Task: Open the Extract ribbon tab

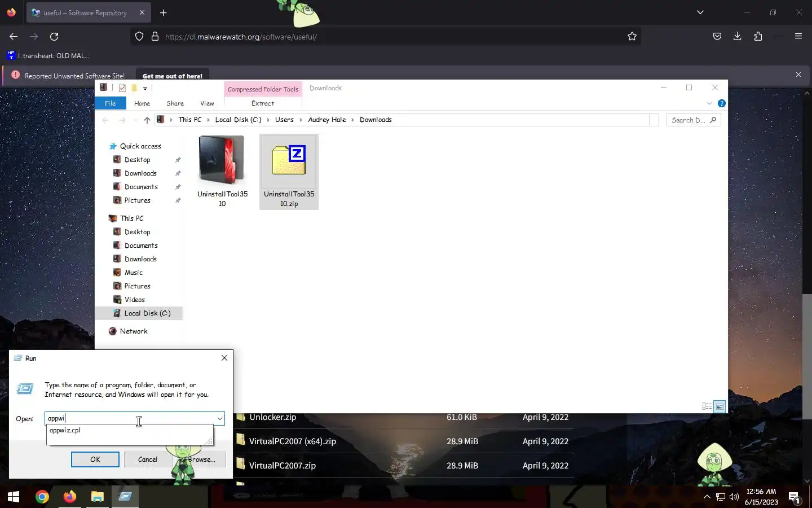Action: 263,103
